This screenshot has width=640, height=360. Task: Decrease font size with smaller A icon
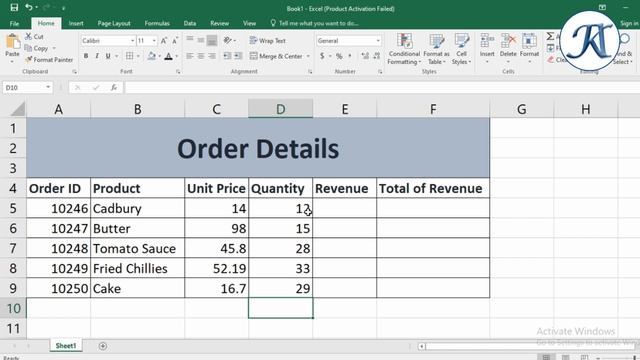[x=175, y=41]
